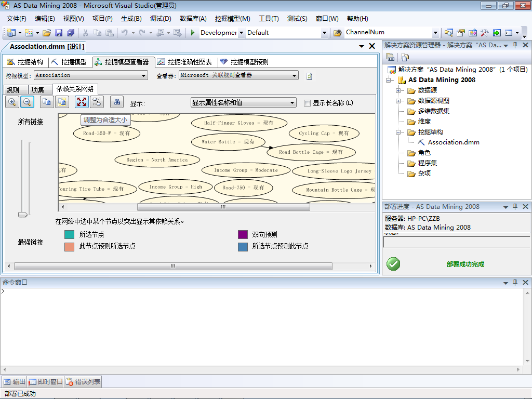Collapse the AS Data Mining 2008 project node
The image size is (532, 399).
(x=389, y=80)
